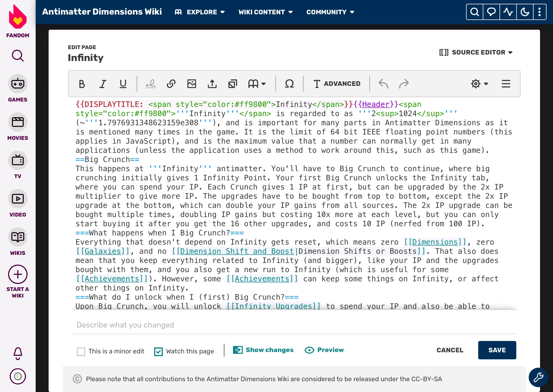Open the special characters Omega icon
Screen dimensions: 553x392
tap(289, 84)
